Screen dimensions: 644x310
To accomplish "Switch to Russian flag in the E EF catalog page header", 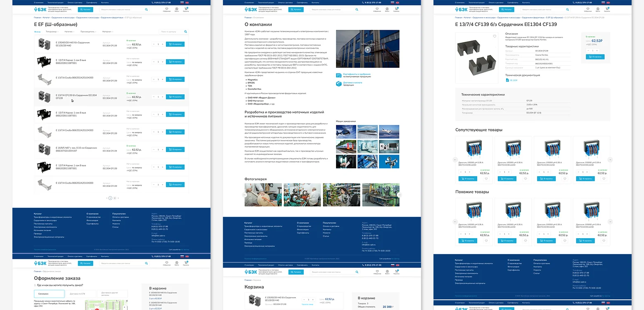I will click(182, 2).
